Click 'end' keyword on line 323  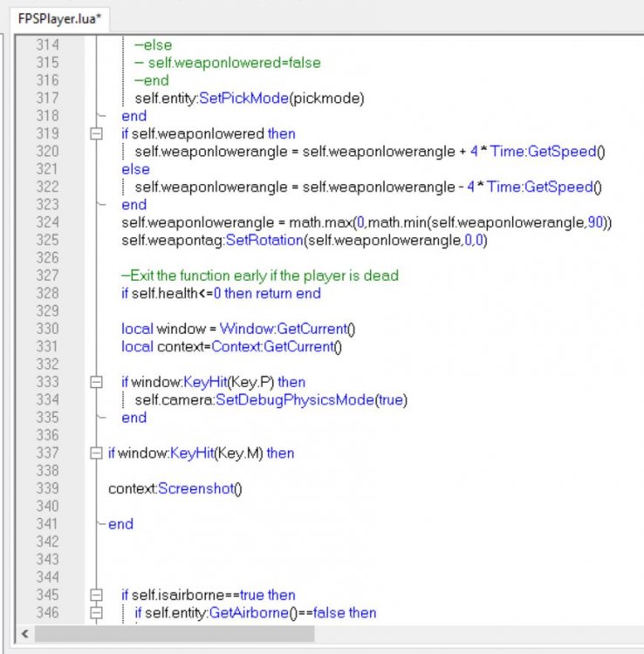pos(134,205)
